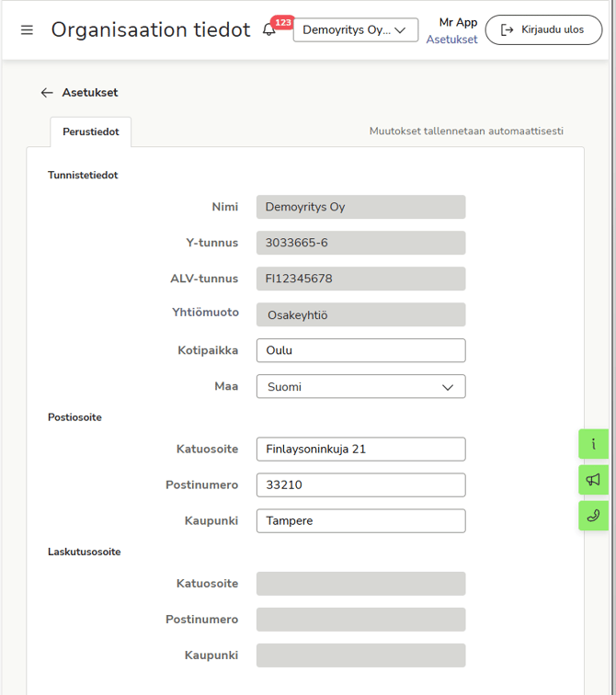Select the Postinumero field showing 33210
Screen dimensions: 616x695
click(x=360, y=484)
